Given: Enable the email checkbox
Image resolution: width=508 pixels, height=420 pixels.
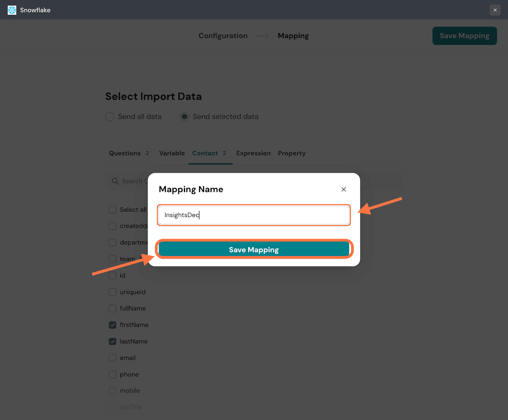Looking at the screenshot, I should [x=112, y=358].
